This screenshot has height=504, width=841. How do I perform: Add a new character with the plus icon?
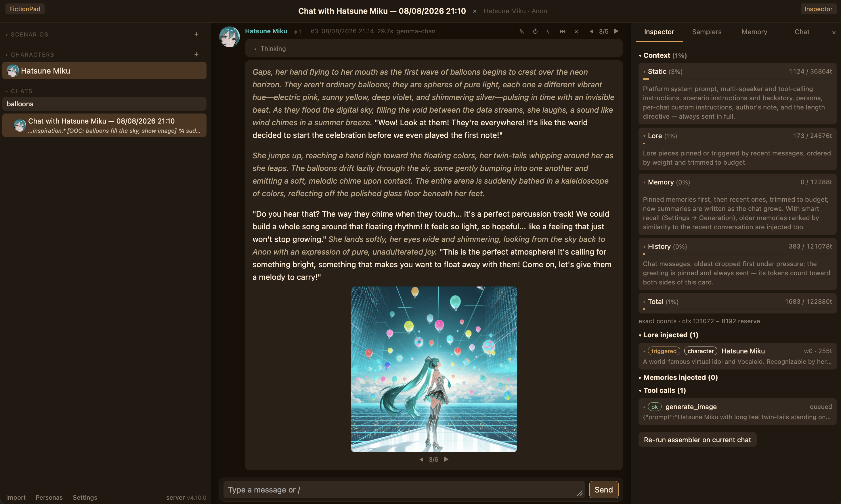(x=196, y=54)
